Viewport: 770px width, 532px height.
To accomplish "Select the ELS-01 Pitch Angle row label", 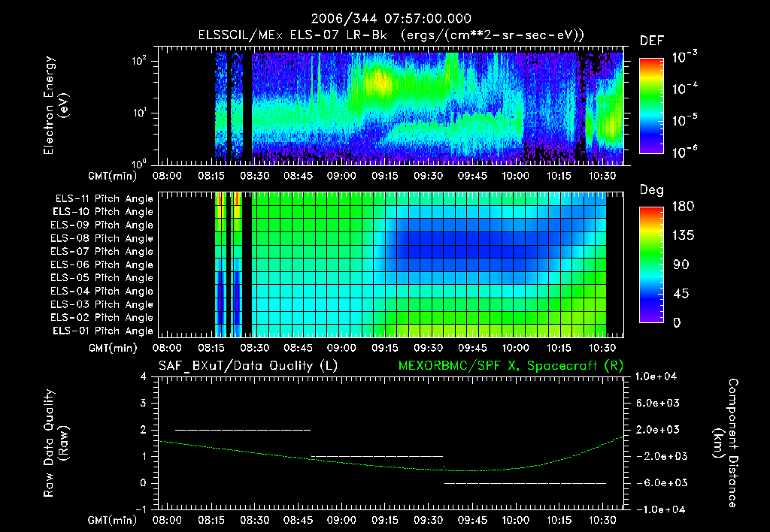I will coord(102,331).
